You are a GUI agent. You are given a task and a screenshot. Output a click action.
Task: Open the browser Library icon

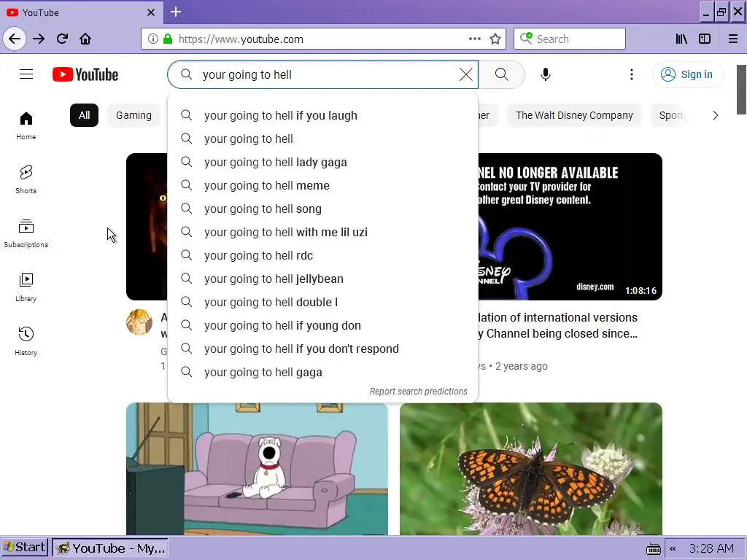click(681, 39)
